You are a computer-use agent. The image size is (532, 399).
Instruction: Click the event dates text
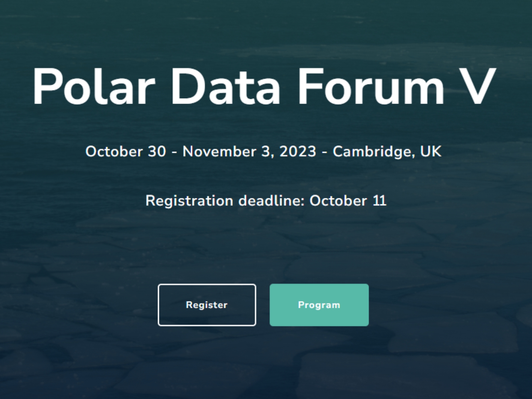[x=264, y=152]
